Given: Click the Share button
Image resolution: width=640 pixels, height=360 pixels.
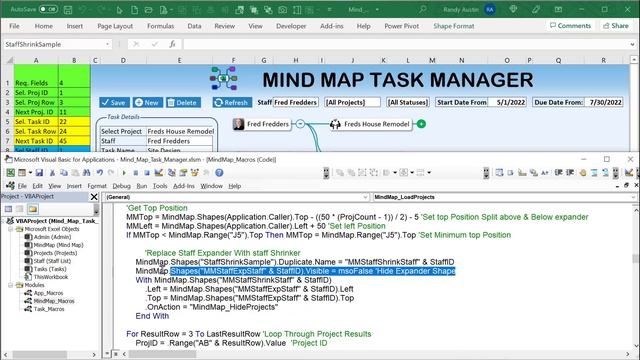Looking at the screenshot, I should click(616, 25).
